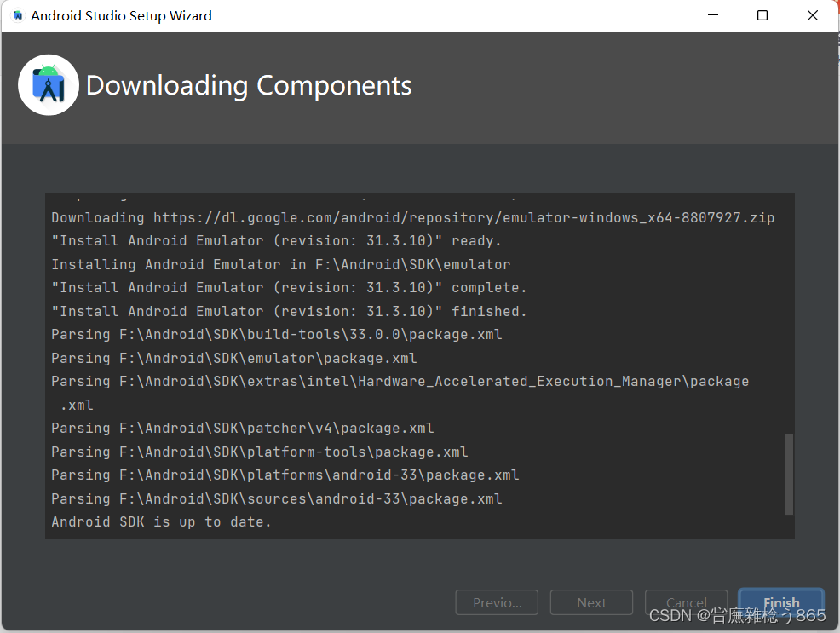
Task: Click the Cancel button
Action: click(x=686, y=602)
